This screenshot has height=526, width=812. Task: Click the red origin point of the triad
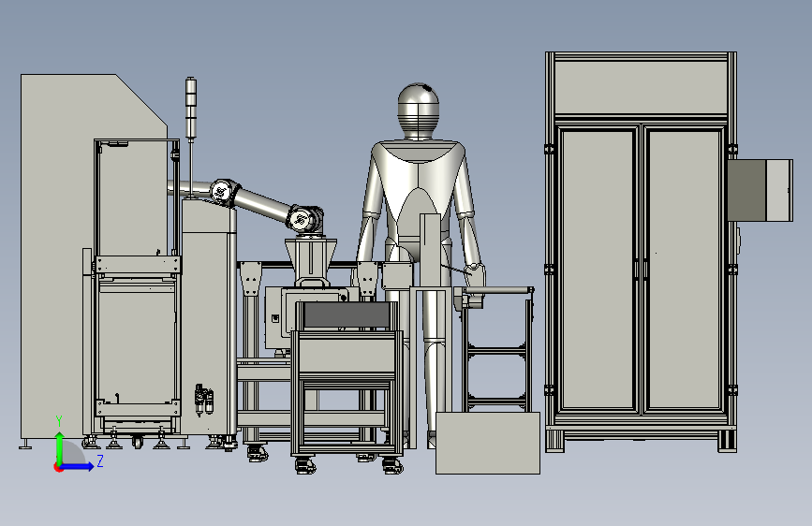(x=57, y=467)
